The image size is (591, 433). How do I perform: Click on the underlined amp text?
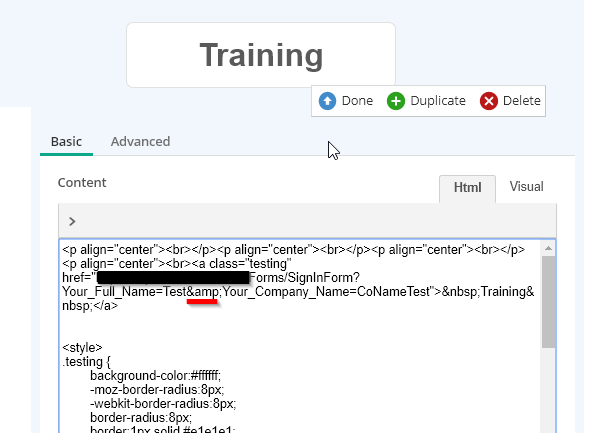(x=206, y=292)
